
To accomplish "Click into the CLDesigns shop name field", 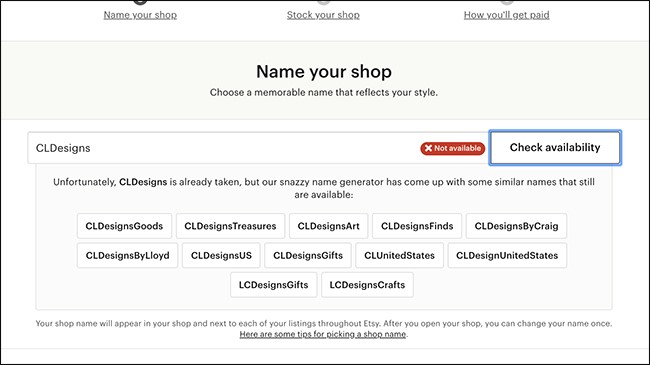I will point(224,148).
